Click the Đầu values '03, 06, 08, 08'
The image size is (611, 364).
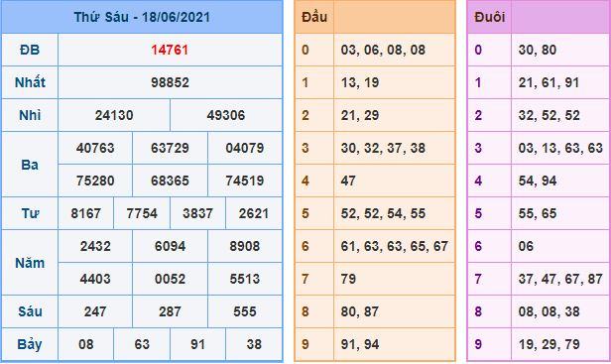tap(383, 50)
